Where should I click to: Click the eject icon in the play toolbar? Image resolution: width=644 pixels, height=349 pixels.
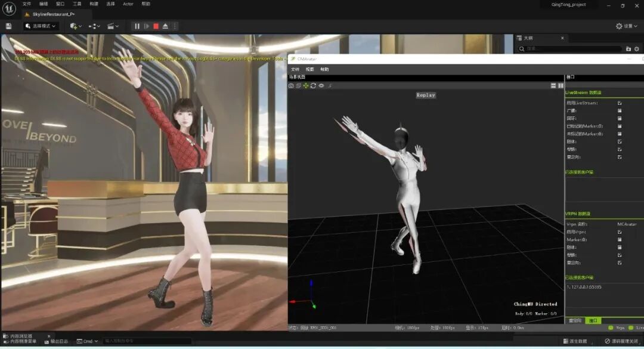165,26
